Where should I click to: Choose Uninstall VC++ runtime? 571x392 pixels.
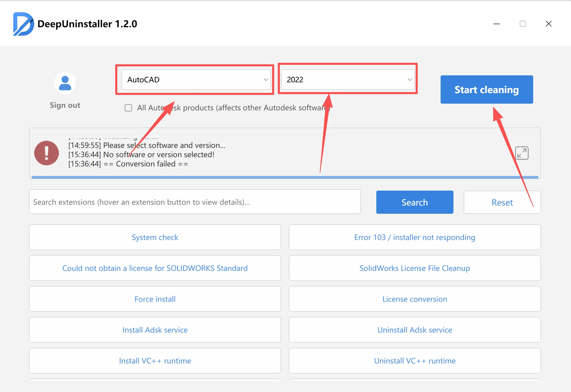pos(415,361)
